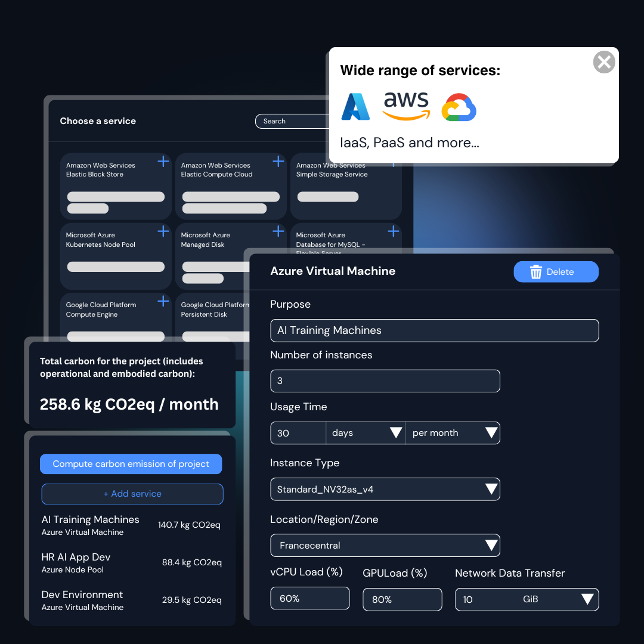644x644 pixels.
Task: Delete the Azure Virtual Machine service
Action: point(556,272)
